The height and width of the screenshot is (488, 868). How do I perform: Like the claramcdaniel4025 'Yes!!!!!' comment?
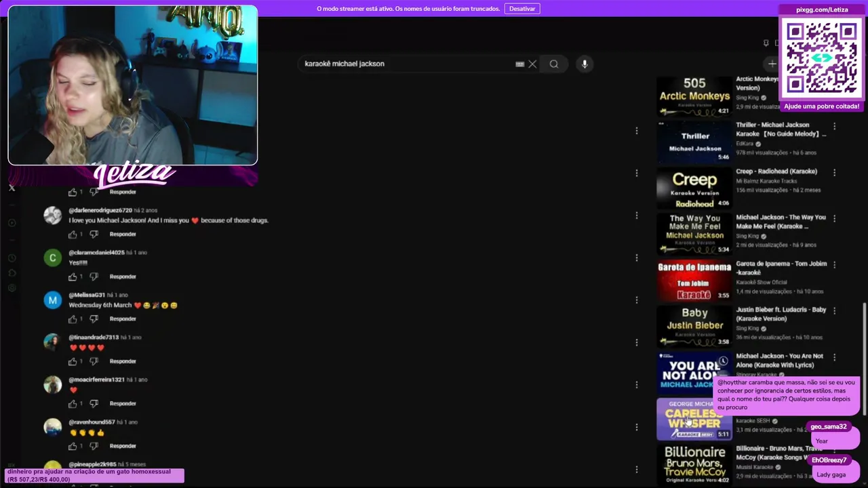click(73, 277)
